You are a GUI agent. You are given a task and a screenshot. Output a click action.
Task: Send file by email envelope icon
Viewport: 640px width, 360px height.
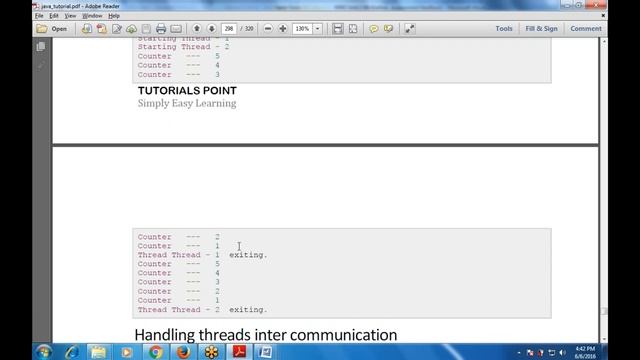coord(176,29)
